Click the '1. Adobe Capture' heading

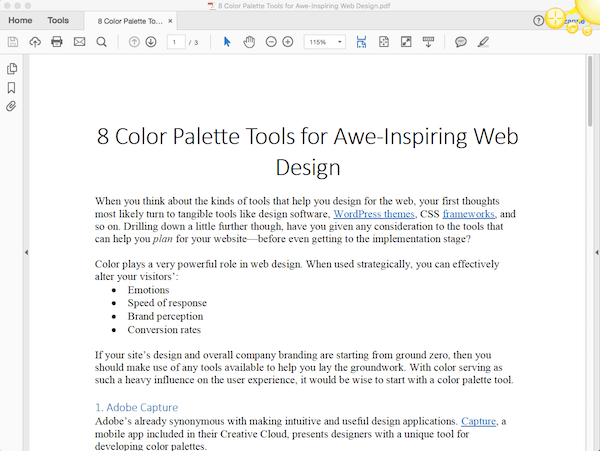(x=137, y=407)
